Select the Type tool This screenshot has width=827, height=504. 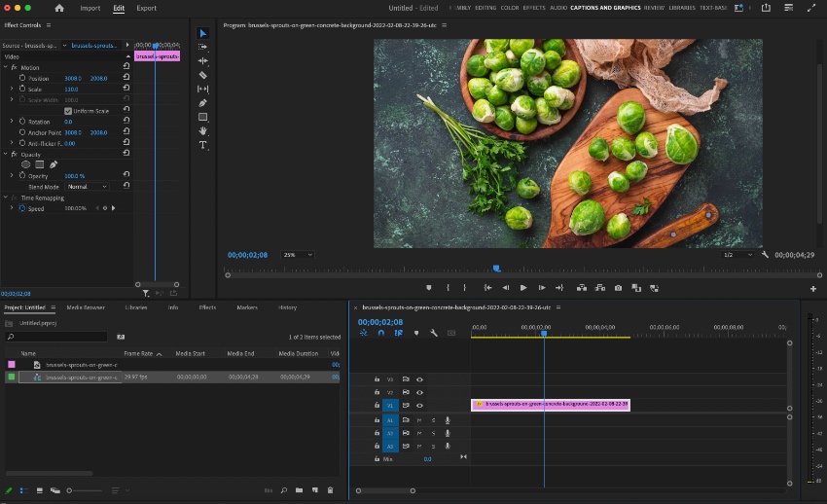pyautogui.click(x=203, y=145)
